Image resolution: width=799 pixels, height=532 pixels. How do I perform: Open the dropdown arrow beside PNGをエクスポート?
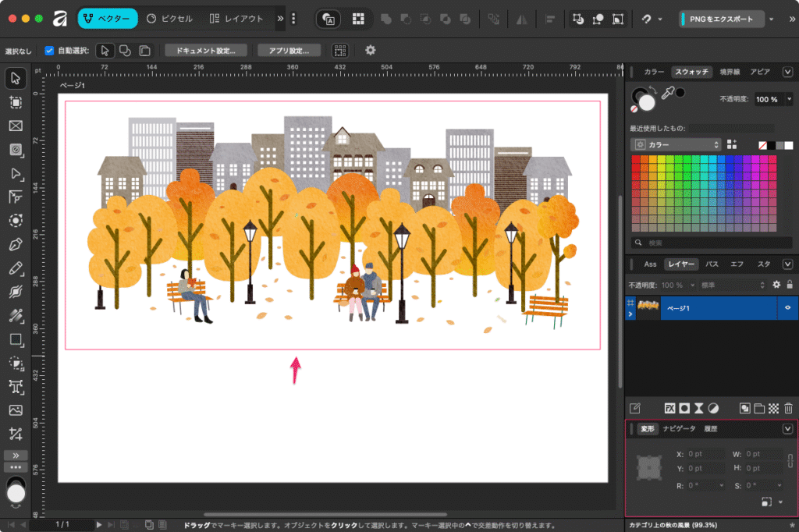[772, 19]
